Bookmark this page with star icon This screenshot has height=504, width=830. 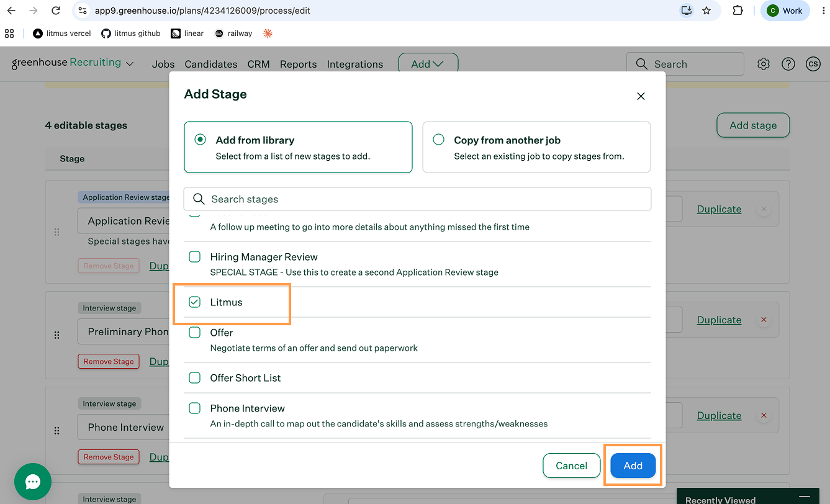(706, 11)
